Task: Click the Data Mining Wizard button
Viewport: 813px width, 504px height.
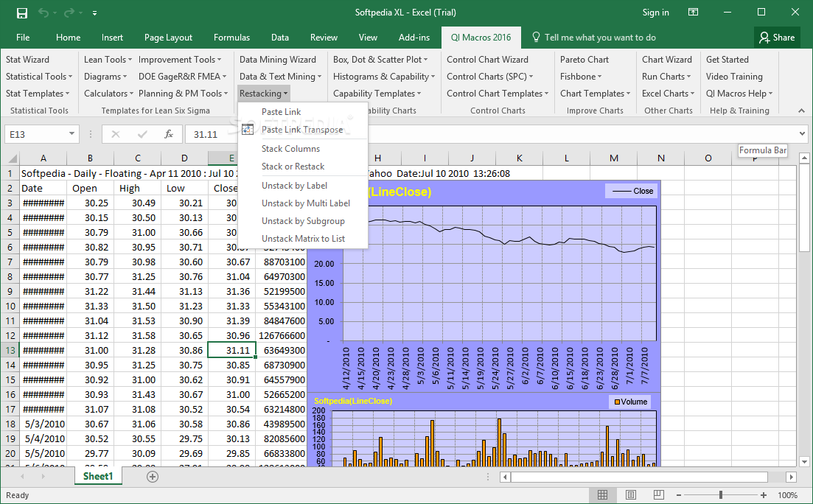Action: pyautogui.click(x=277, y=60)
